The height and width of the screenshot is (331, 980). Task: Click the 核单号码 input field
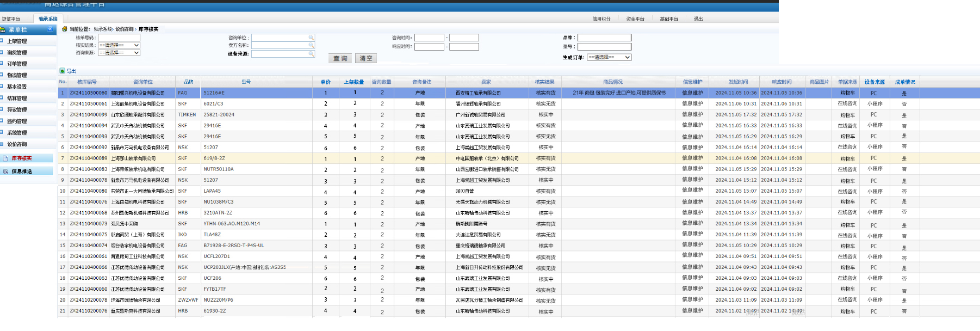119,38
